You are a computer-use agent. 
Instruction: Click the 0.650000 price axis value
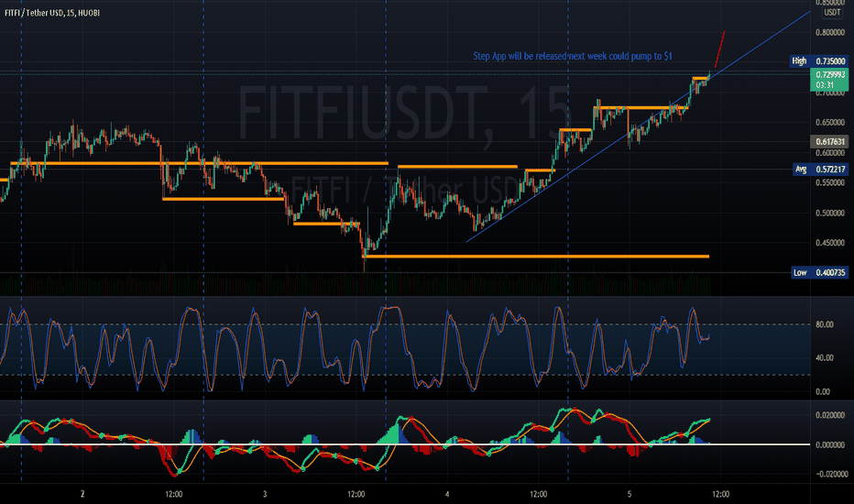pos(830,123)
